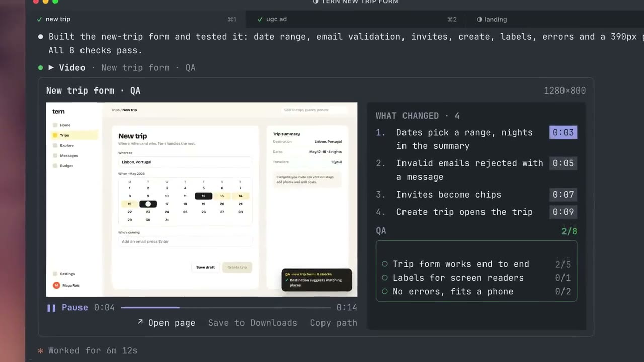
Task: Switch to the ugc ad tab
Action: coord(355,19)
